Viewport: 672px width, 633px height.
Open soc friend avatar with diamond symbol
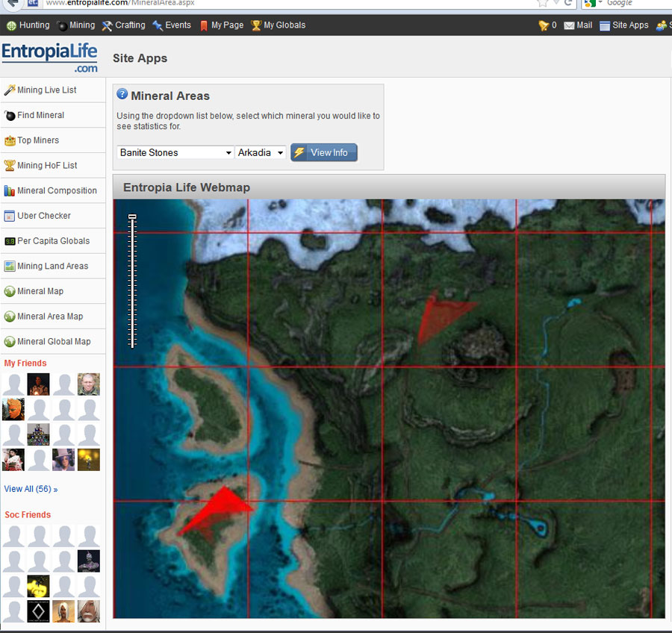[38, 611]
